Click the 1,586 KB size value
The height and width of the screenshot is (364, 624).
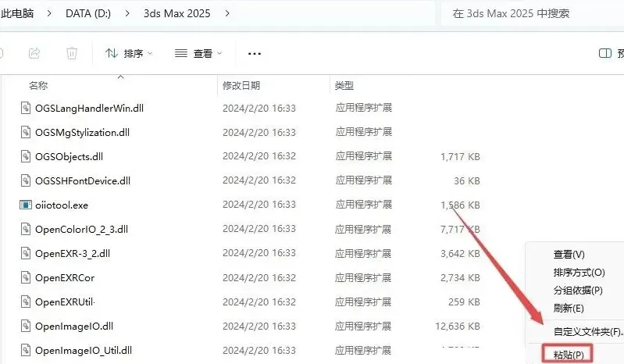click(x=460, y=205)
